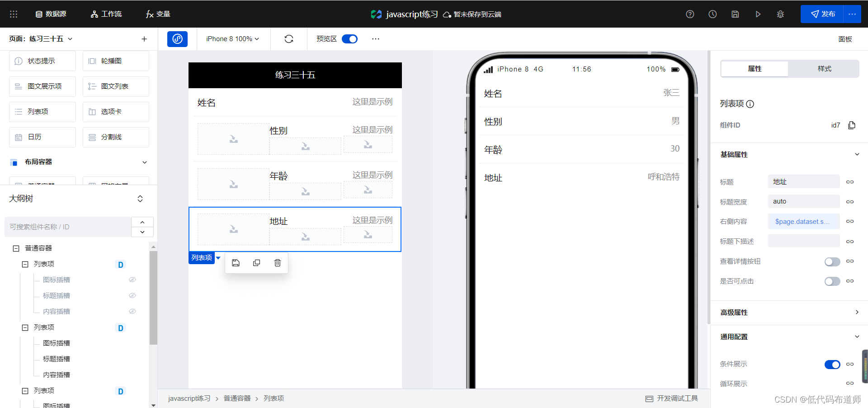Open the 列表项 selected-component dropdown arrow
This screenshot has height=408, width=868.
[218, 258]
